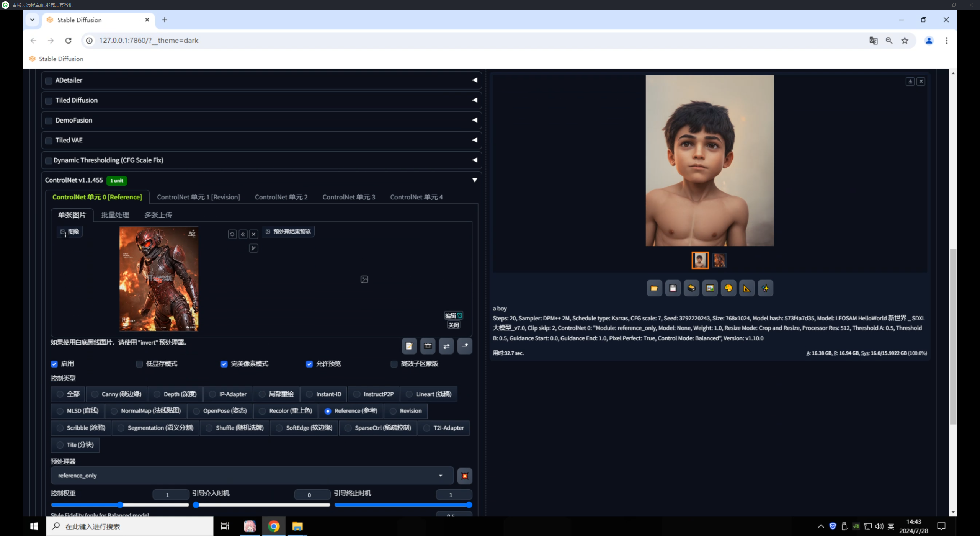Click the notepad-with-pencil new canvas icon
The height and width of the screenshot is (536, 980).
(x=409, y=346)
